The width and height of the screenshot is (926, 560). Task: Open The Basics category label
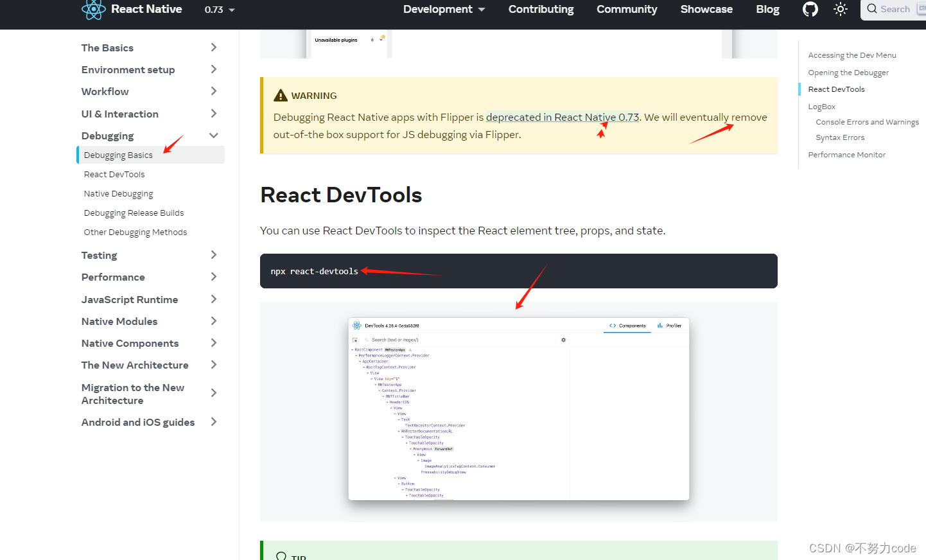coord(107,48)
